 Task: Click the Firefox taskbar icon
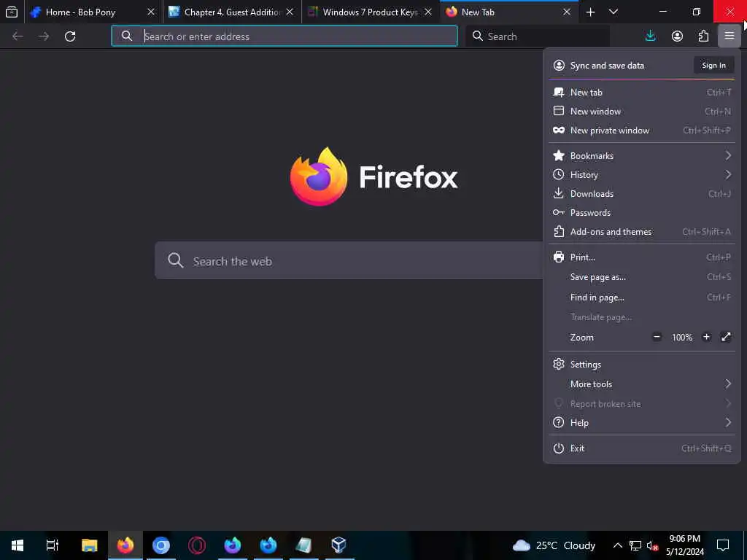click(125, 545)
